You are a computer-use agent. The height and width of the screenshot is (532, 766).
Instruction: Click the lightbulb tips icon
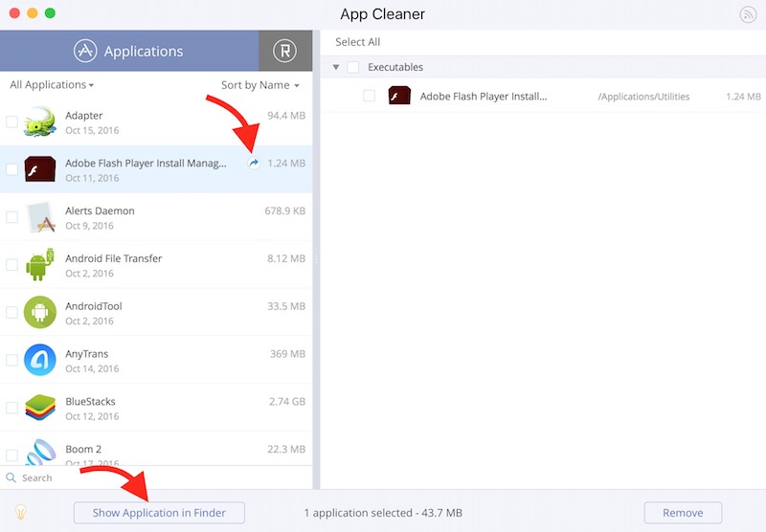[18, 513]
